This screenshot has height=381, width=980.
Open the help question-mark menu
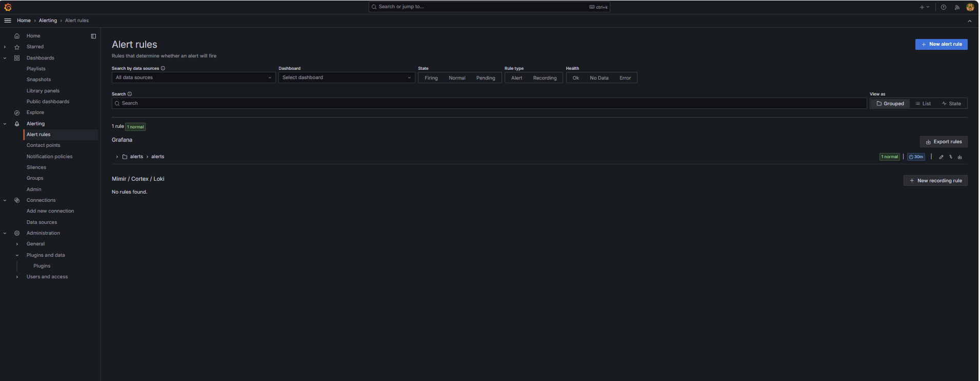pyautogui.click(x=944, y=7)
